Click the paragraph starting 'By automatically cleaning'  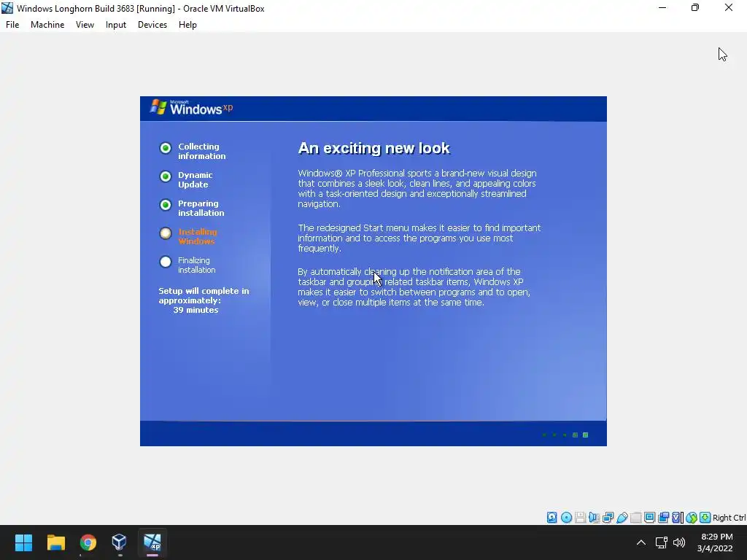(x=414, y=287)
